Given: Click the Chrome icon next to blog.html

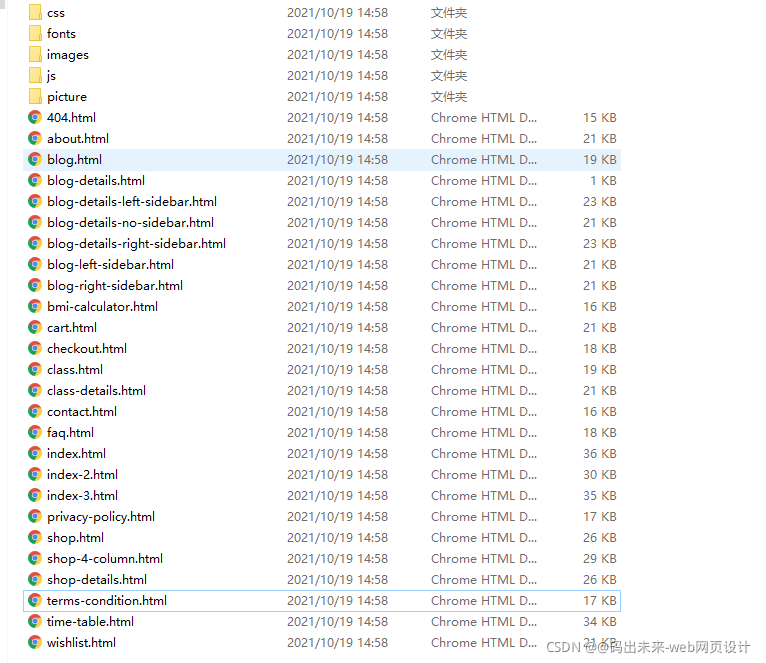Looking at the screenshot, I should [x=35, y=159].
